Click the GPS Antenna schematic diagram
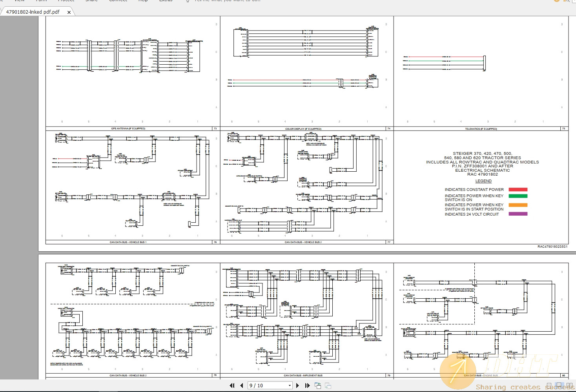576x392 pixels. point(129,57)
